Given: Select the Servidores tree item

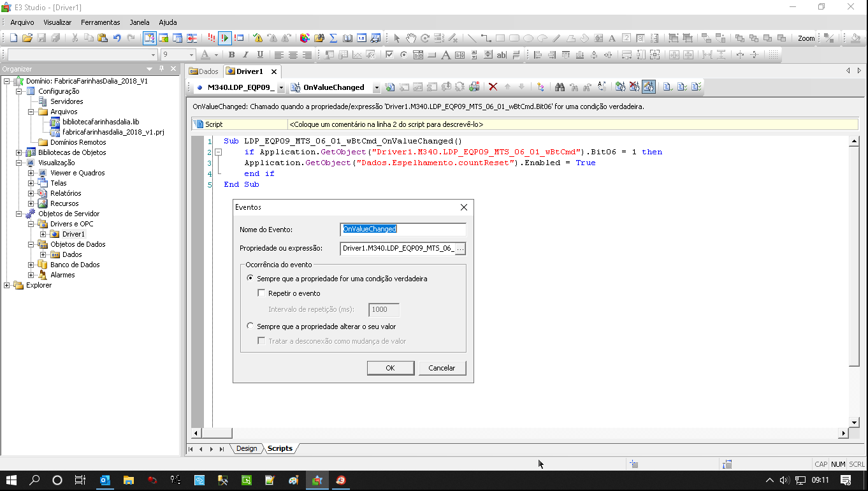Looking at the screenshot, I should click(x=67, y=101).
